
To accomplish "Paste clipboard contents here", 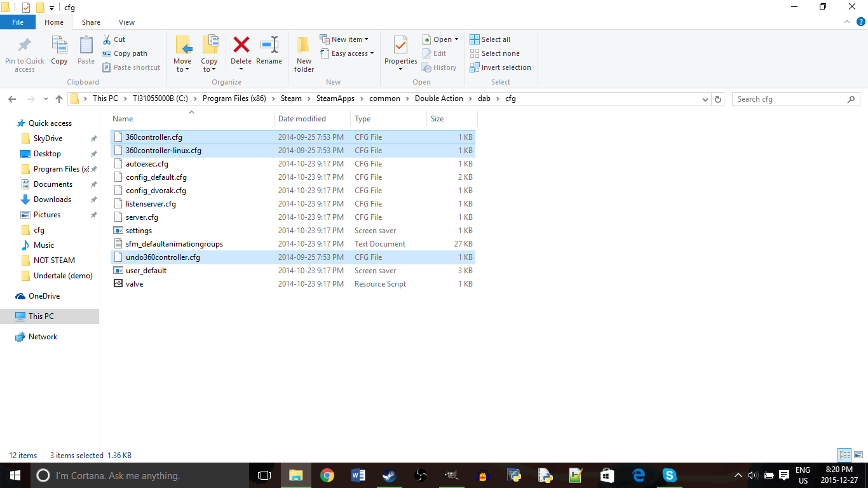I will pos(86,51).
